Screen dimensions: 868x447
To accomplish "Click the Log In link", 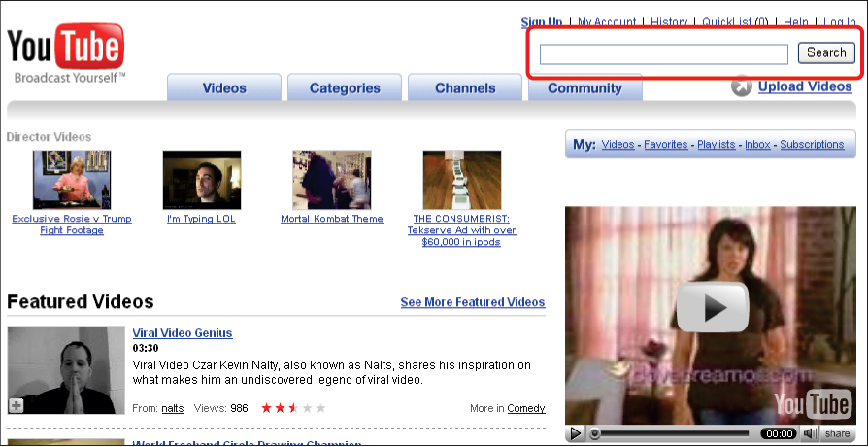I will click(840, 22).
